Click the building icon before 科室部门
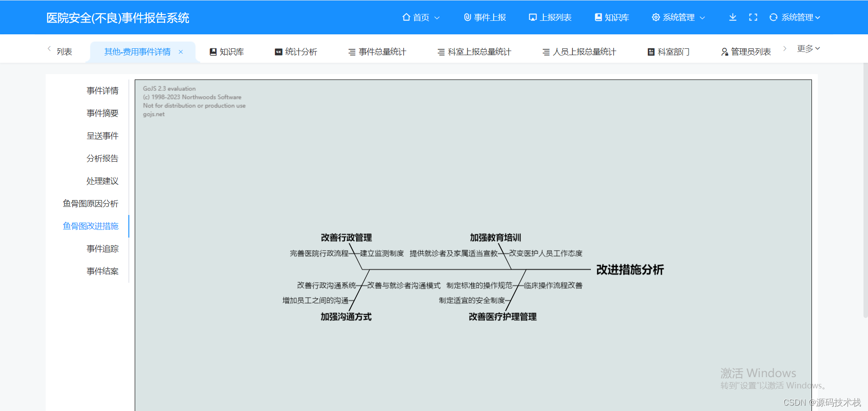868x411 pixels. 651,52
